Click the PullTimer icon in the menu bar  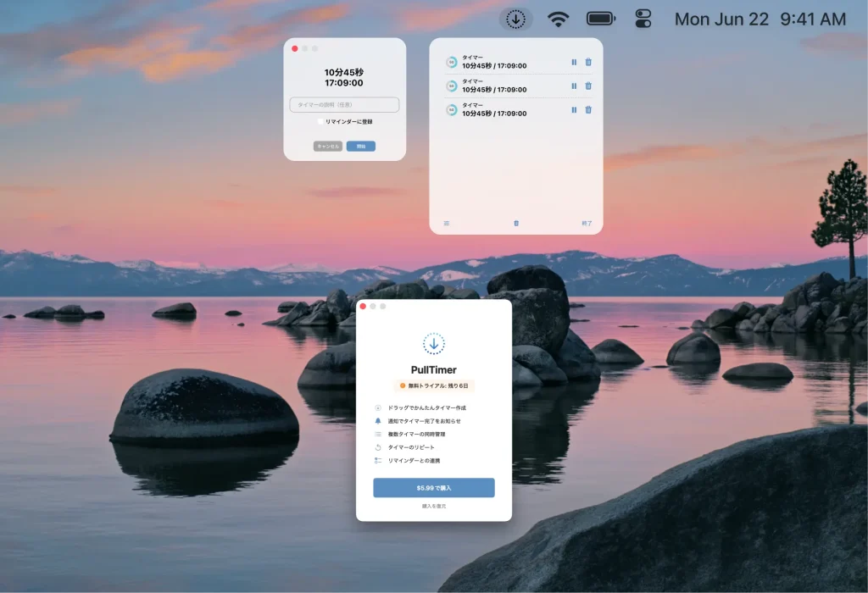515,19
